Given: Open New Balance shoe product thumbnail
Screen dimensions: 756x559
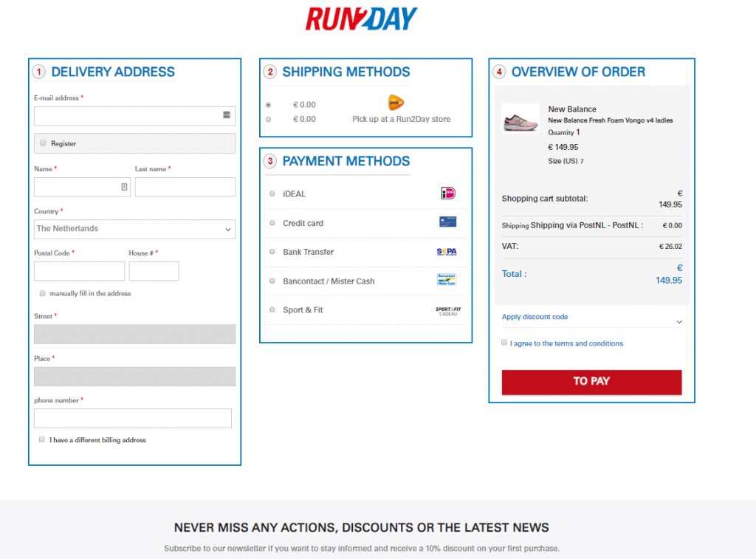Looking at the screenshot, I should pos(520,117).
